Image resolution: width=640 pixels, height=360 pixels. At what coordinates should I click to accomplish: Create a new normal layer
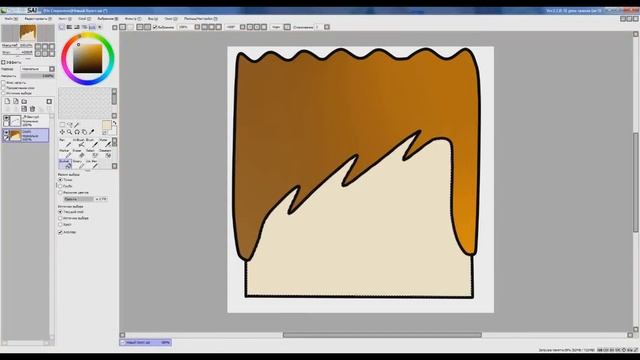click(x=7, y=101)
